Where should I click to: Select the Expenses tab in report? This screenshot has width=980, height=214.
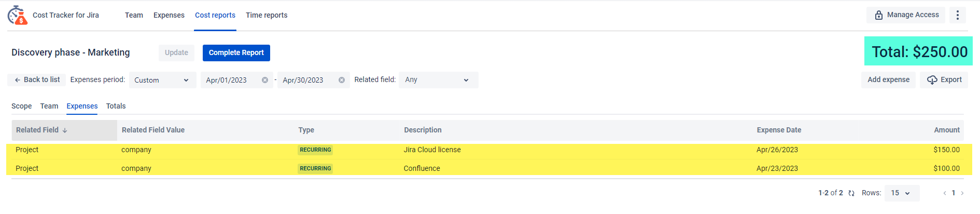coord(82,106)
